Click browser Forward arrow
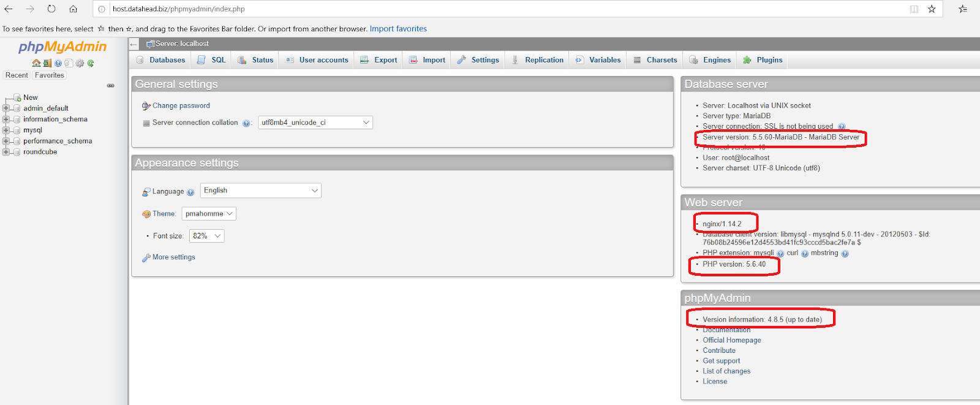Viewport: 980px width, 405px height. pyautogui.click(x=30, y=9)
